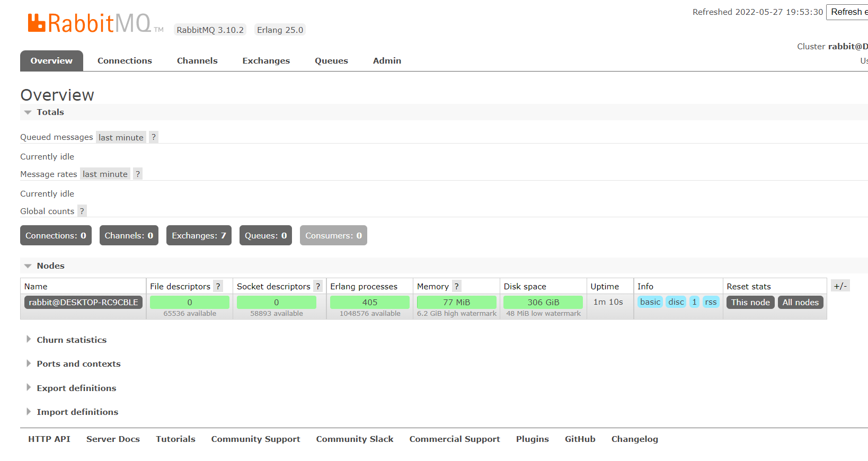Screen dimensions: 868x461
Task: Open help for Global counts
Action: pos(82,211)
